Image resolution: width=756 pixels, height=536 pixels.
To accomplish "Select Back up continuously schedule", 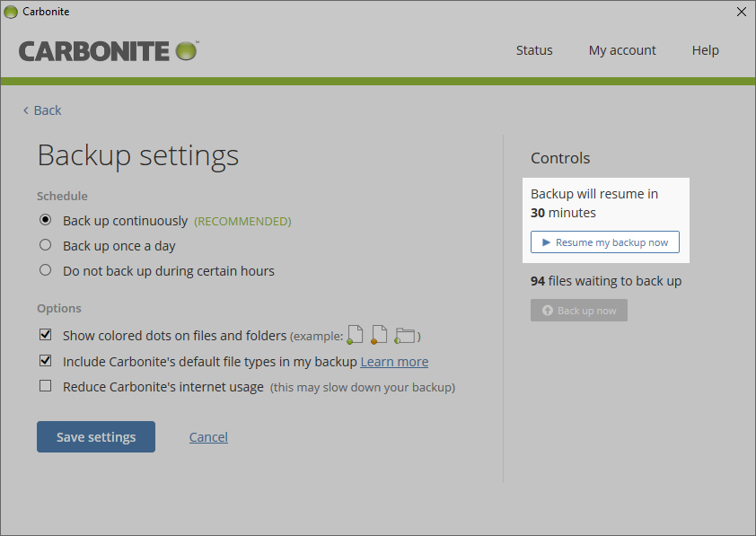I will coord(45,220).
